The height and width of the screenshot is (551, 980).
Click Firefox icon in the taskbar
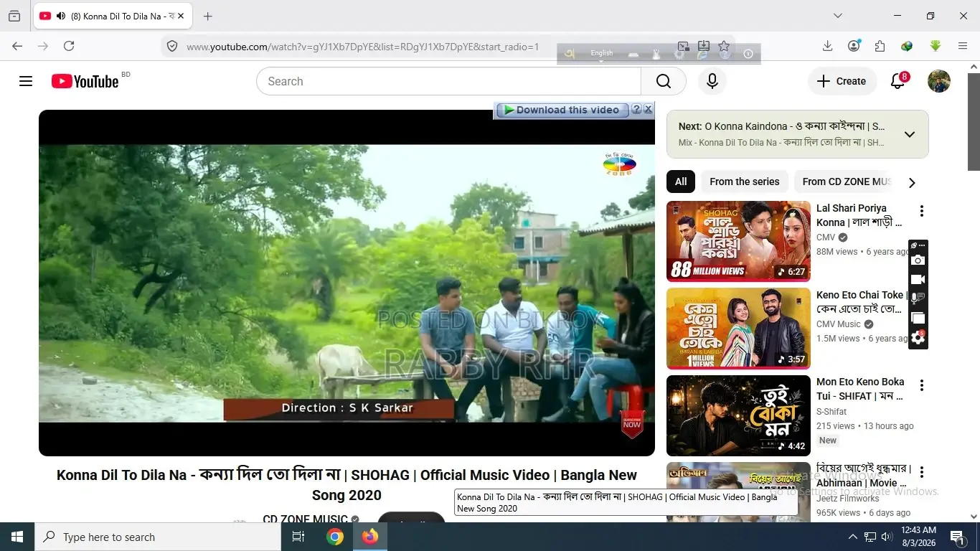pyautogui.click(x=370, y=537)
